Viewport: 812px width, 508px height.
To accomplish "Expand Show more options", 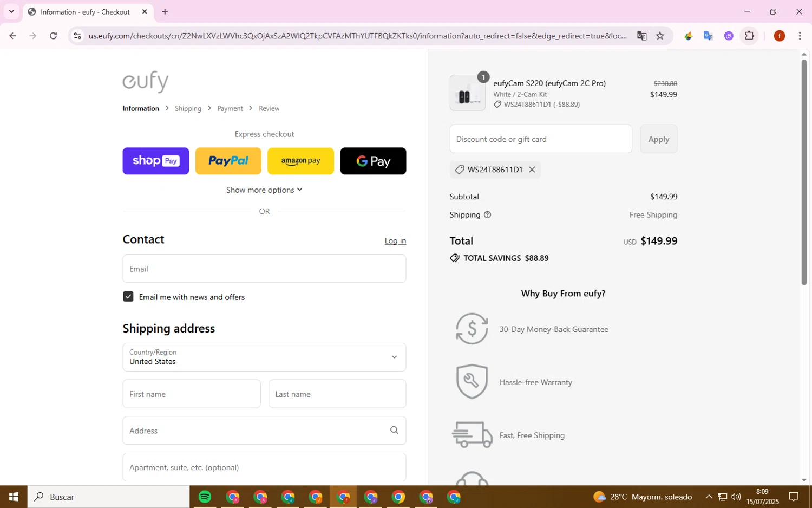I will pos(264,190).
